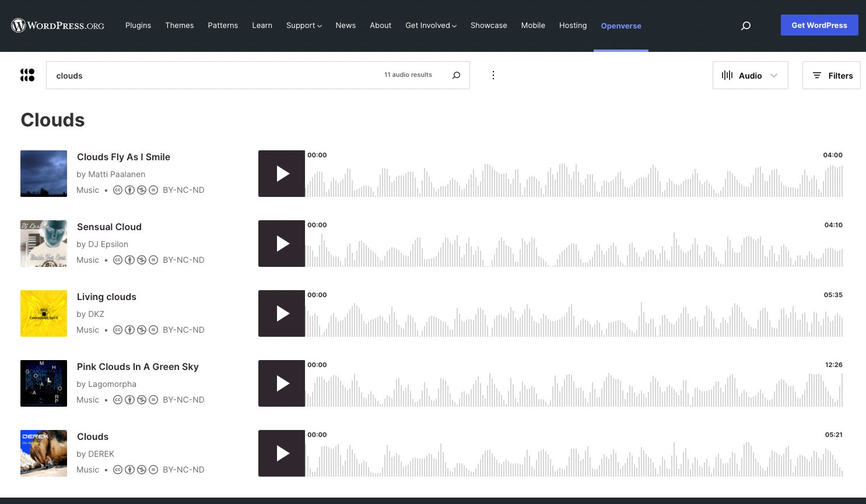This screenshot has width=866, height=504.
Task: Click 'by DJ Epsilon' text
Action: pos(103,244)
